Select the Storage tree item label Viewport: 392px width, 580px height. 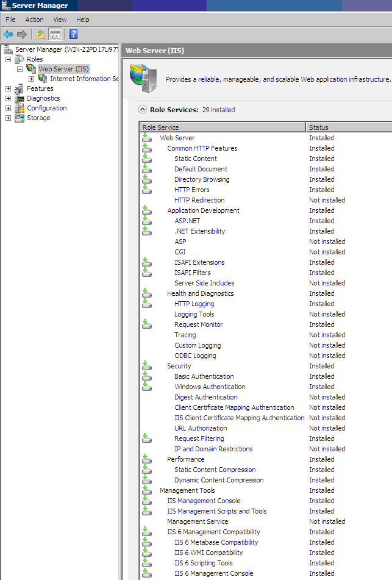point(38,118)
